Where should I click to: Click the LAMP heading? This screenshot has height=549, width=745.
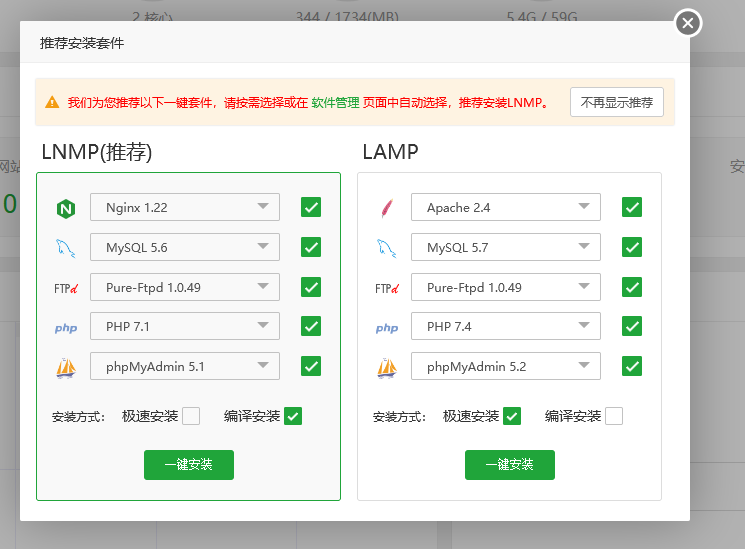tap(390, 152)
